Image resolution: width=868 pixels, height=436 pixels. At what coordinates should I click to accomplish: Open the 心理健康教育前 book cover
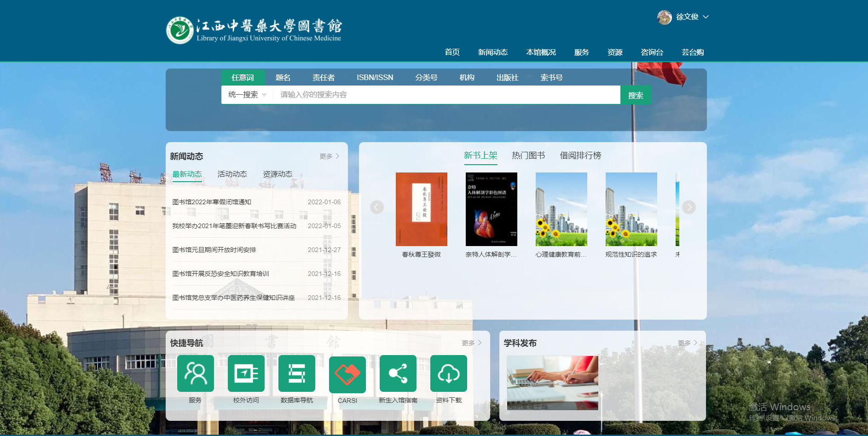point(561,209)
